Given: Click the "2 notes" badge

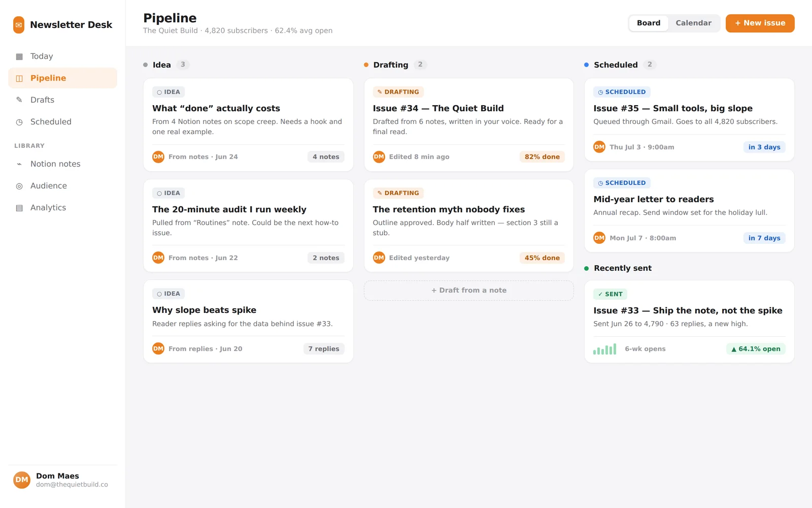Looking at the screenshot, I should 326,258.
